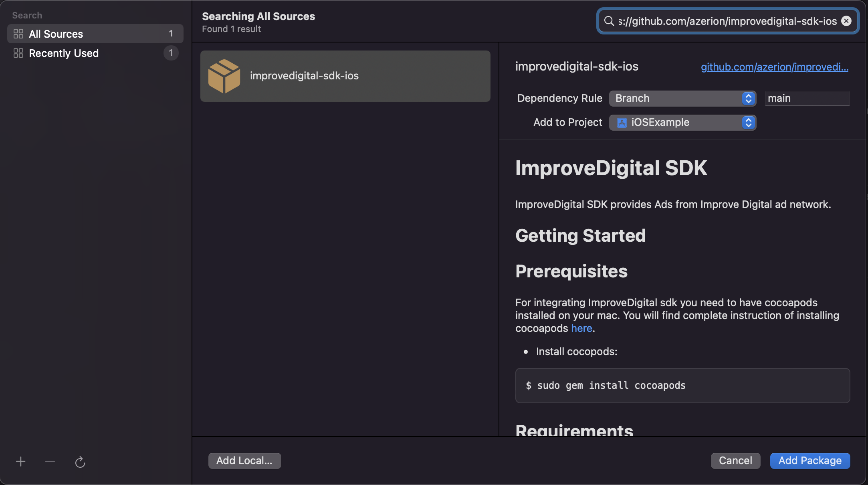This screenshot has width=868, height=485.
Task: Select Recently Used in the sidebar
Action: tap(95, 53)
